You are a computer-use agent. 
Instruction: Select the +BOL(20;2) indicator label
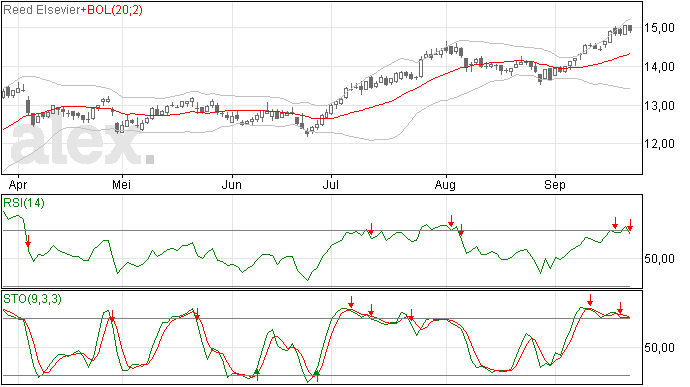coord(112,10)
